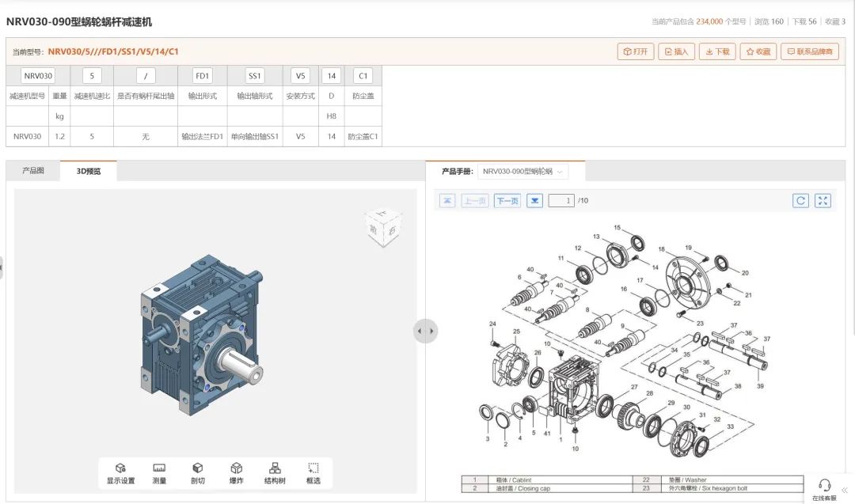Click table cell 单向输出轴SS1
The height and width of the screenshot is (504, 855).
255,136
